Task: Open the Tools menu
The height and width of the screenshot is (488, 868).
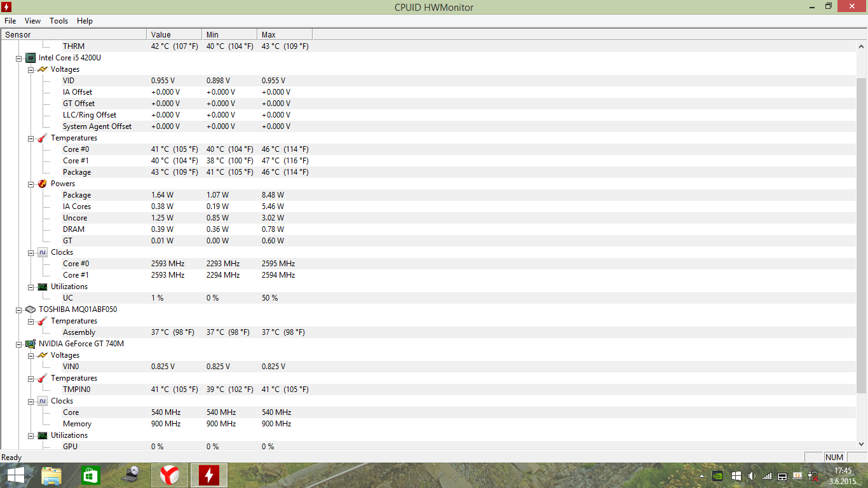Action: click(59, 21)
